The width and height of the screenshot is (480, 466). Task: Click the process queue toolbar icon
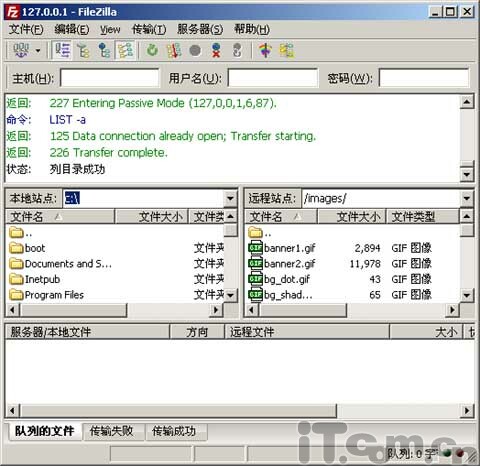click(174, 51)
